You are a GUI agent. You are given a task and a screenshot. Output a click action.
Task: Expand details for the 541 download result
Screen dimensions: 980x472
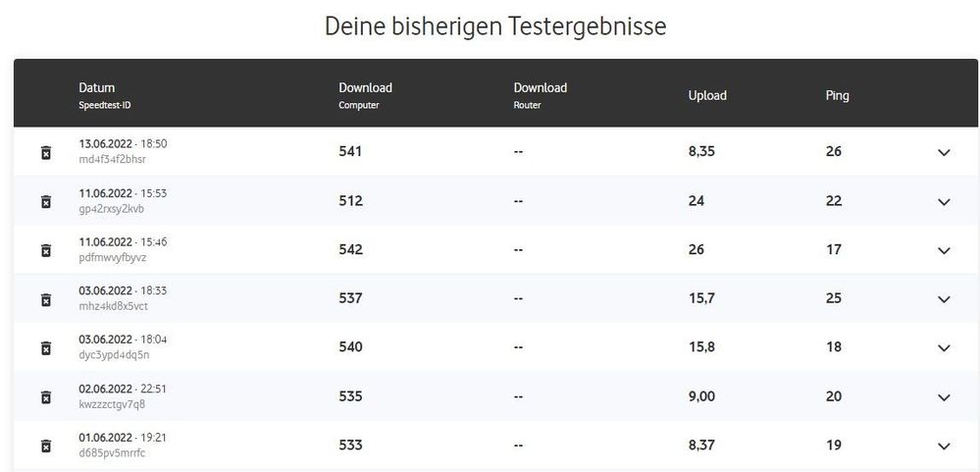[x=944, y=152]
